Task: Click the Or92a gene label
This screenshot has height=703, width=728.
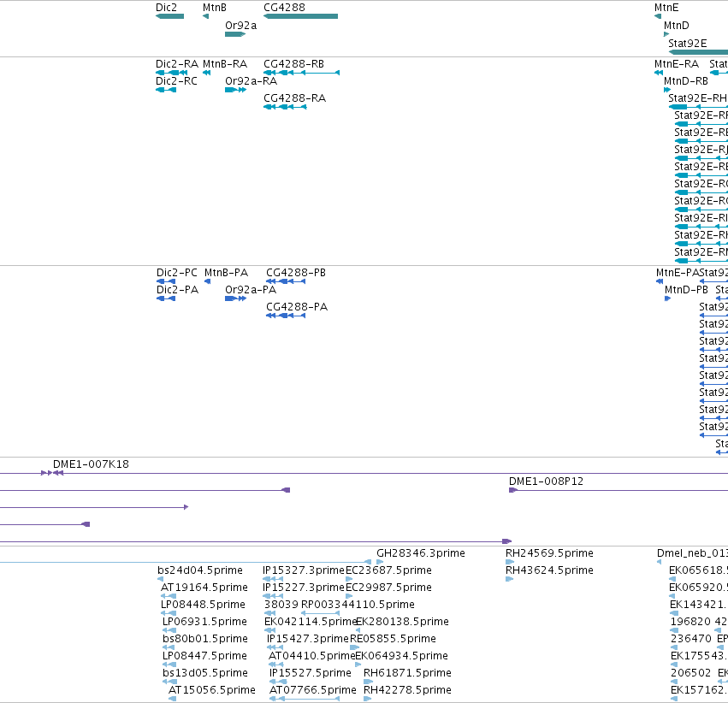Action: (x=240, y=26)
